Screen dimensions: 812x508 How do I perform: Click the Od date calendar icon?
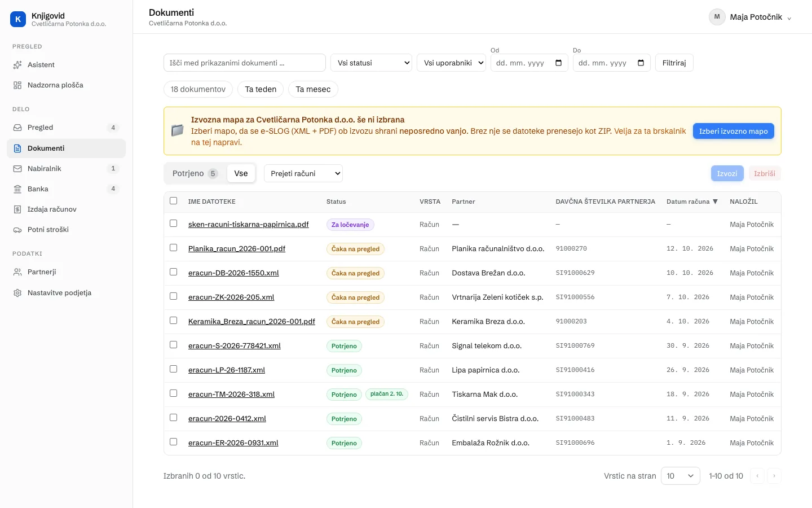click(x=558, y=63)
